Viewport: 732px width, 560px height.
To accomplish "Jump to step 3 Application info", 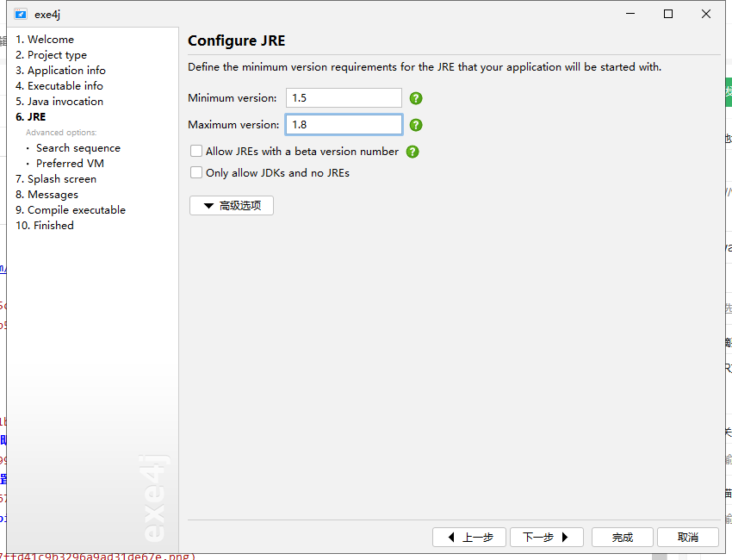I will (60, 70).
